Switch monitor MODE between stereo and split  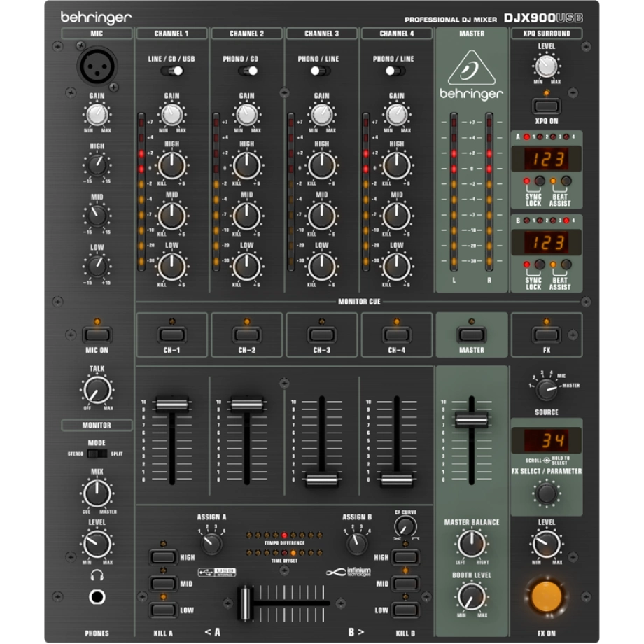click(97, 454)
